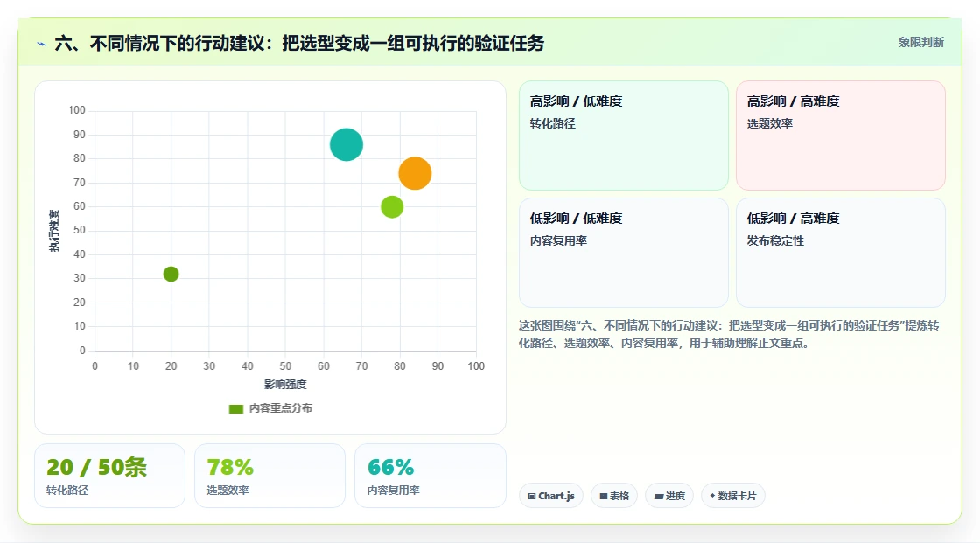Click the small dark green bubble
The height and width of the screenshot is (543, 980).
point(171,274)
